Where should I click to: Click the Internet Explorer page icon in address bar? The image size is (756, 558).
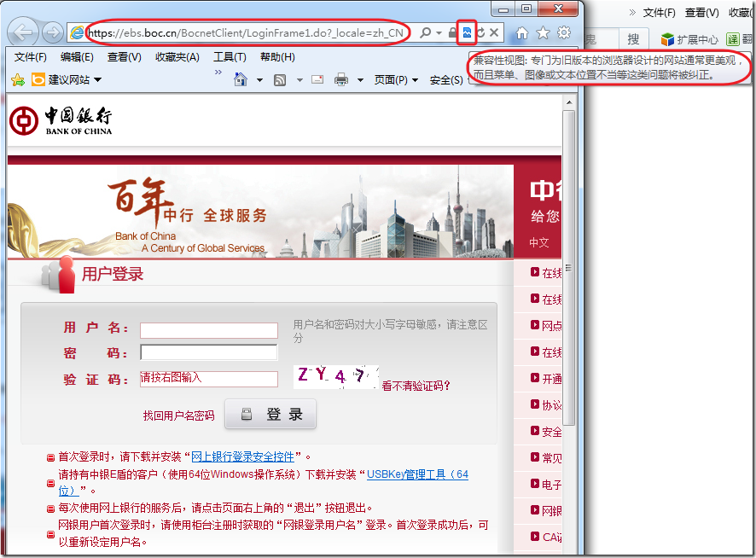77,32
